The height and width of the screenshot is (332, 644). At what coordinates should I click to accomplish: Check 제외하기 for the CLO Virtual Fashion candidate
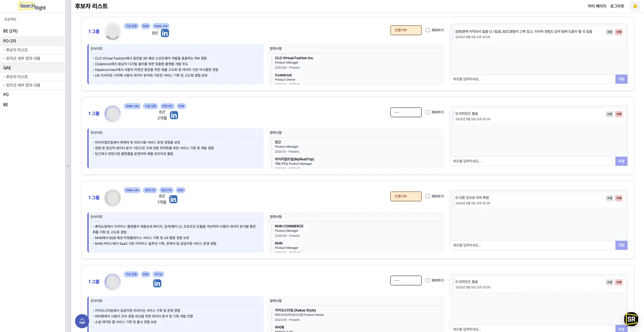(x=427, y=30)
